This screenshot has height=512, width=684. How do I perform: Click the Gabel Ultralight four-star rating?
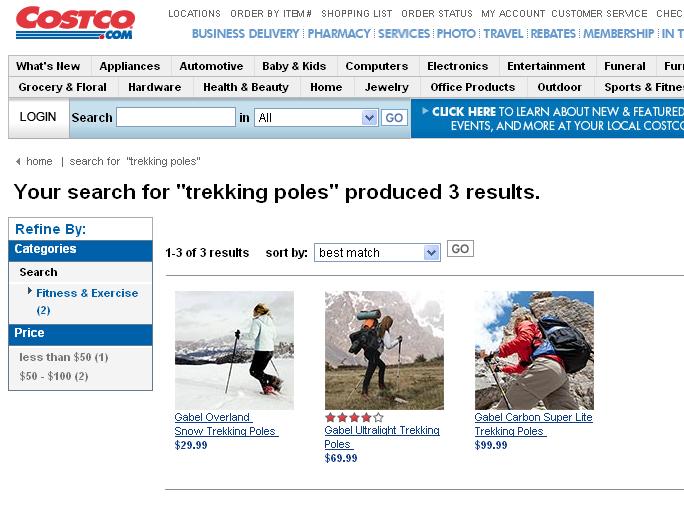coord(353,417)
